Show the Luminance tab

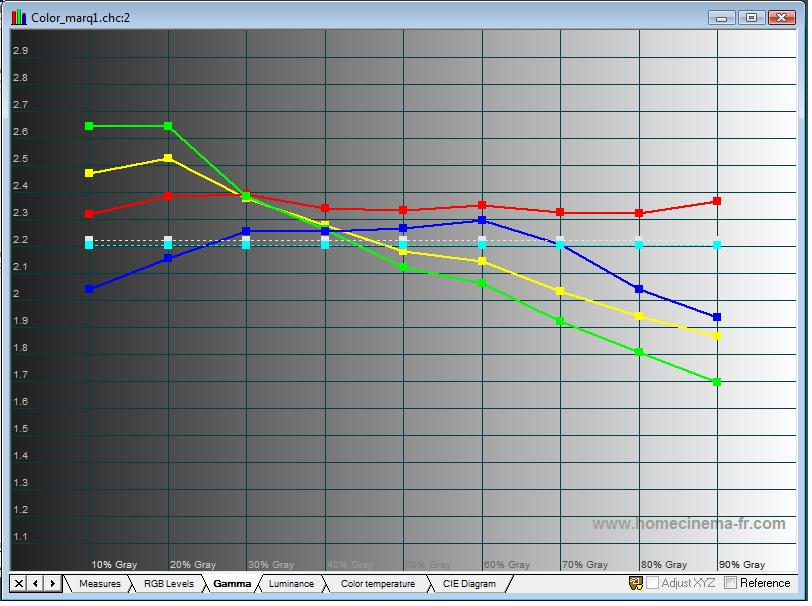click(x=291, y=584)
